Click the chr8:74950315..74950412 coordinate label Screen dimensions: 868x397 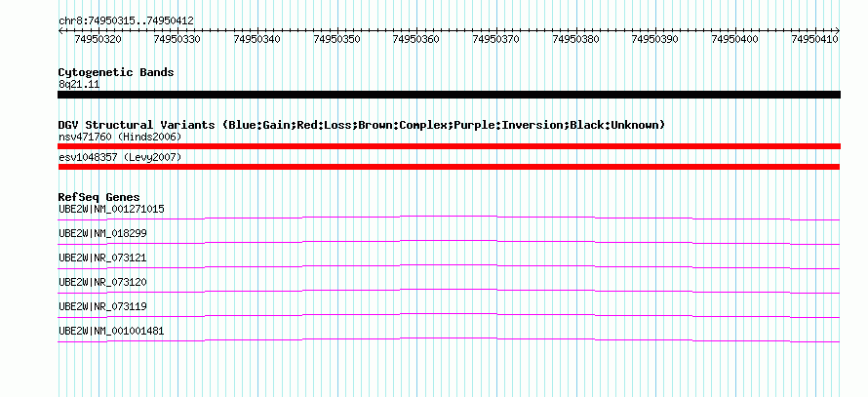click(126, 21)
